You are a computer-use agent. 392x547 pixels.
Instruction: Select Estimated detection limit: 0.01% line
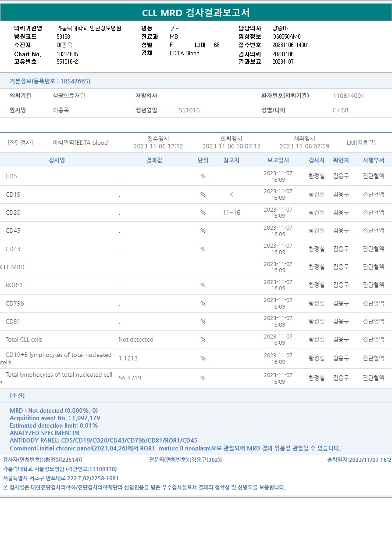click(x=54, y=425)
